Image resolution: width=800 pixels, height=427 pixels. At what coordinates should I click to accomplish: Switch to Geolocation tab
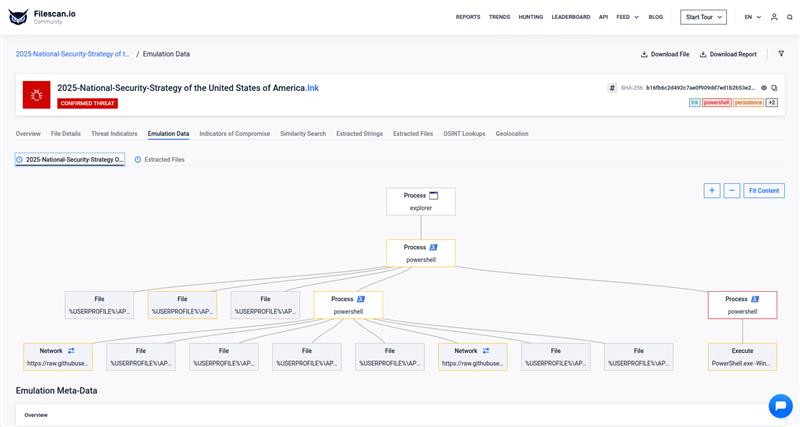click(x=512, y=134)
